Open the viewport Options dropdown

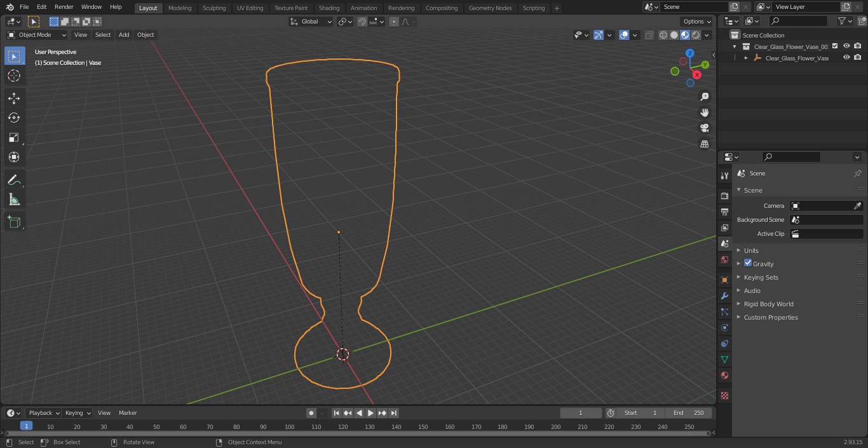click(697, 22)
